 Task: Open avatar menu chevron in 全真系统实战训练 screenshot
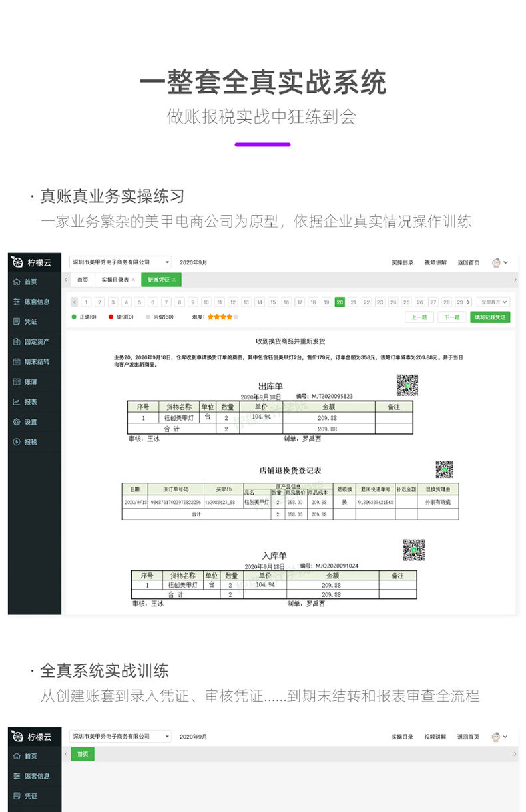506,737
